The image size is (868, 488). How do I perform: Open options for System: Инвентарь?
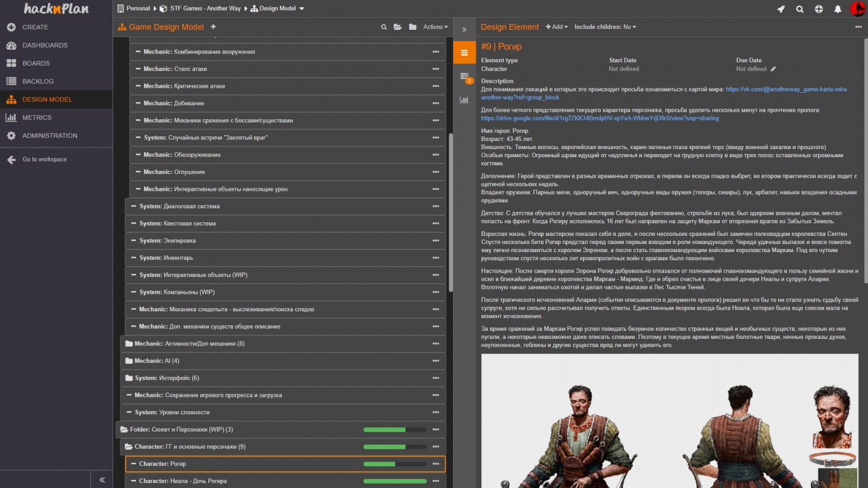436,258
